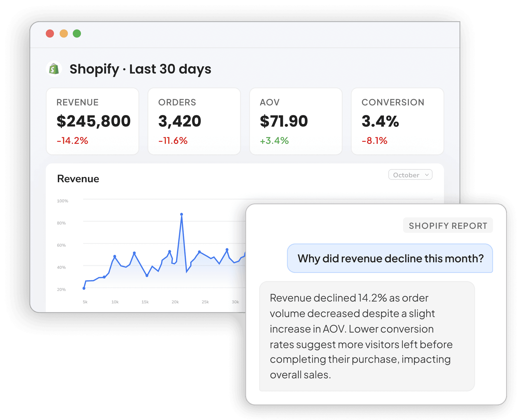Select the Revenue $245,800 card

[93, 121]
